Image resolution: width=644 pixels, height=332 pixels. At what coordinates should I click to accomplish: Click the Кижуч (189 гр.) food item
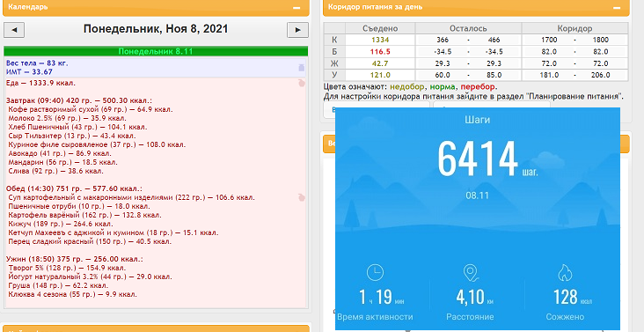coord(61,224)
